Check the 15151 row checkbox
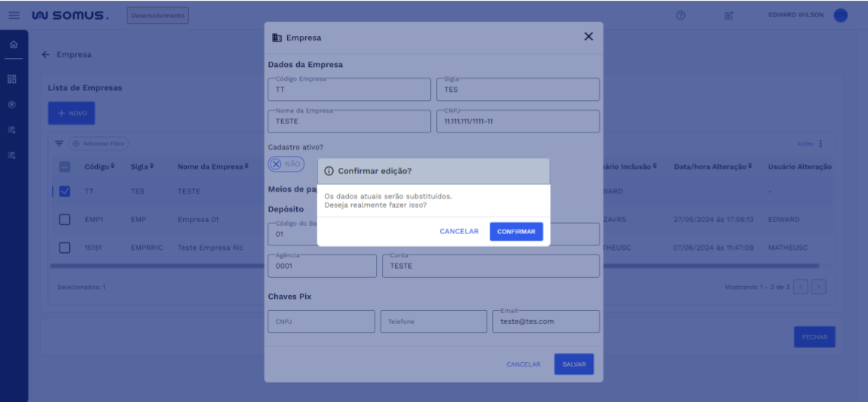 65,248
